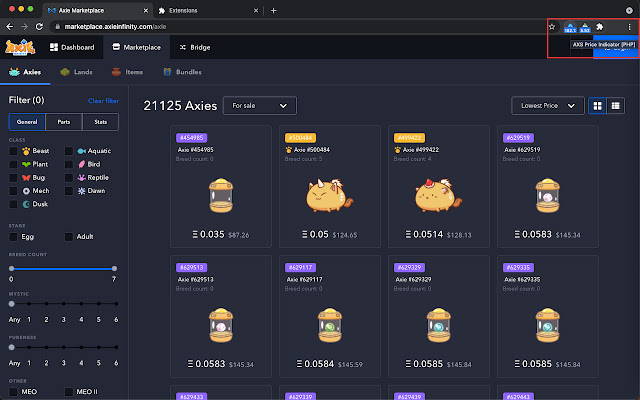Click the egg image of Axie #629335
The height and width of the screenshot is (400, 640).
click(547, 325)
